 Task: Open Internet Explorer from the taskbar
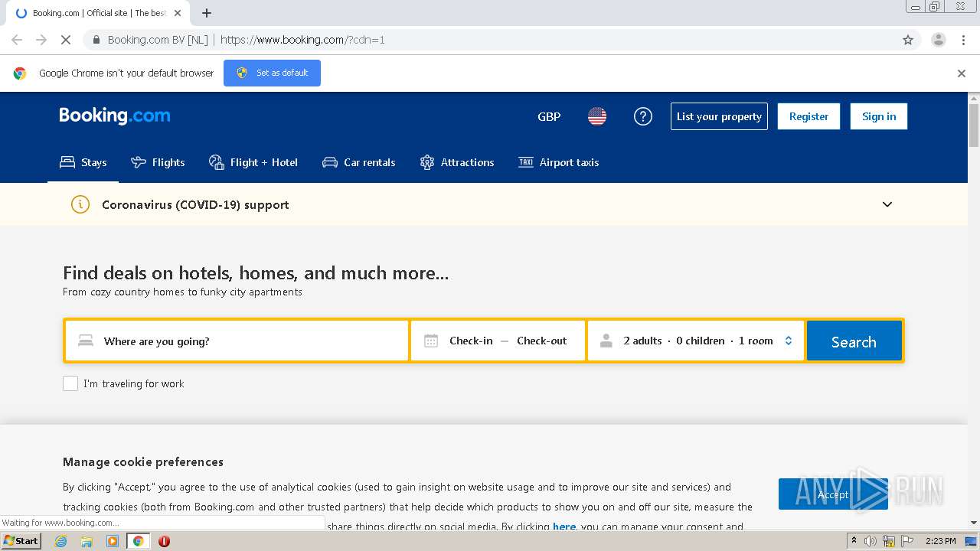[61, 541]
